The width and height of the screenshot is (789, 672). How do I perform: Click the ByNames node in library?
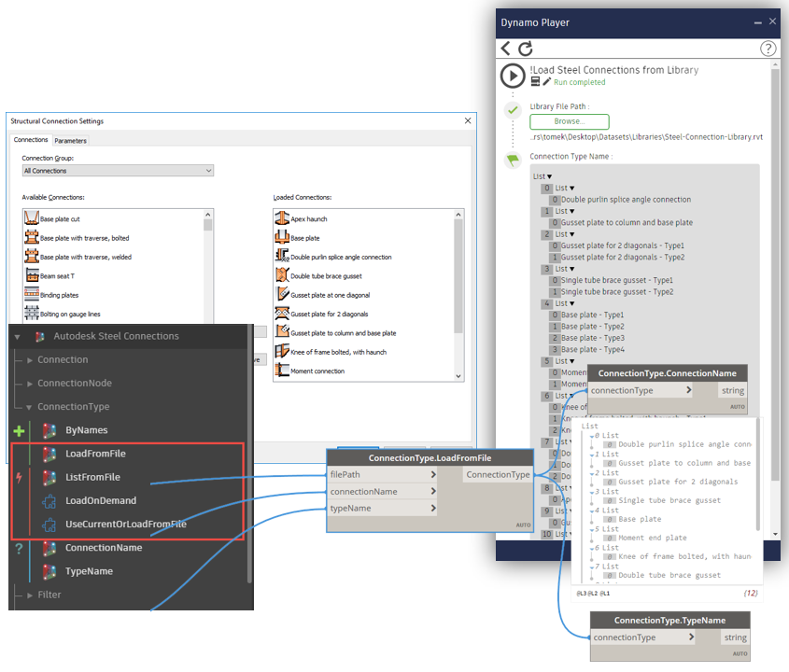click(86, 430)
